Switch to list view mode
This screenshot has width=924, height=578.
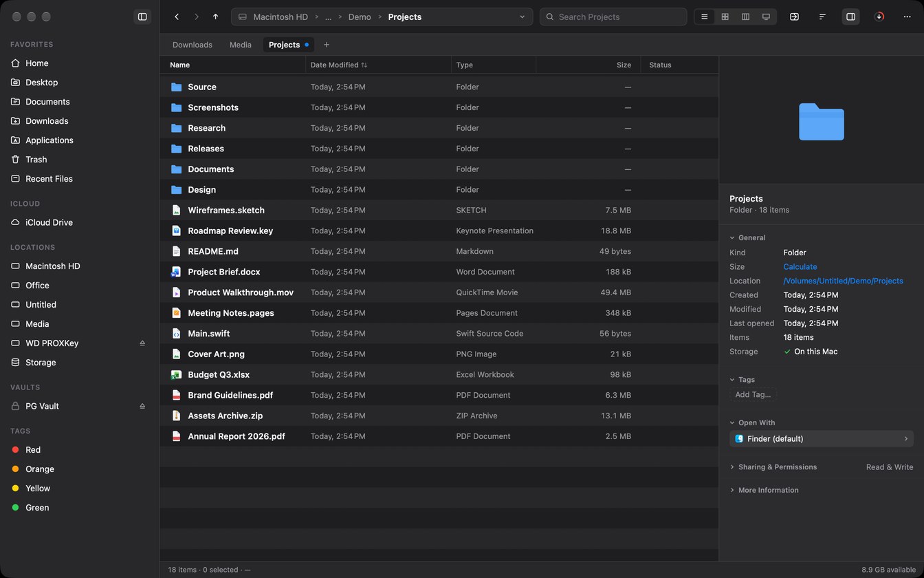point(704,17)
